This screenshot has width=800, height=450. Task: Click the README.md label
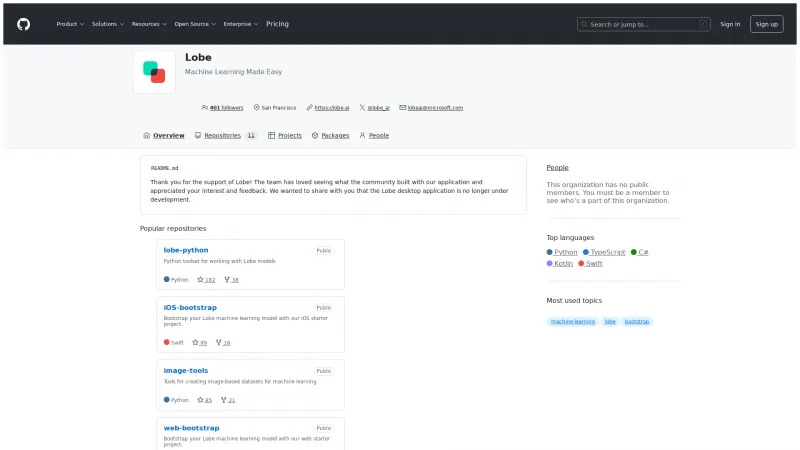tap(164, 168)
